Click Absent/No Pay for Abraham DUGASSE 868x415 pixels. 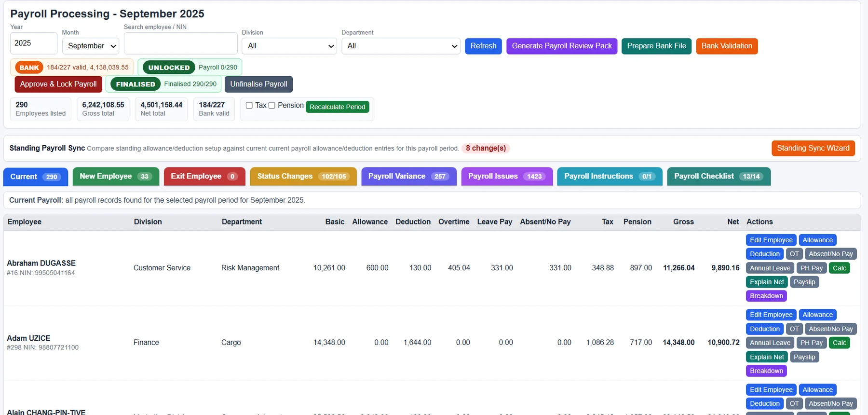tap(830, 254)
